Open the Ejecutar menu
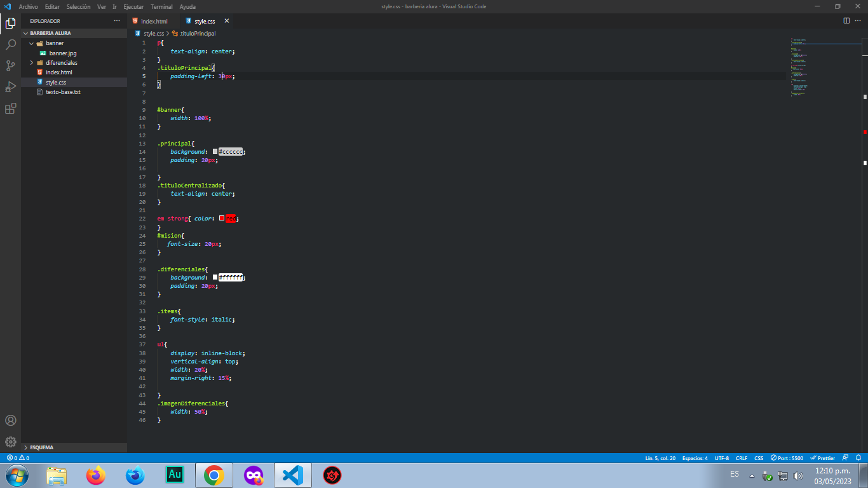This screenshot has width=868, height=488. [133, 6]
